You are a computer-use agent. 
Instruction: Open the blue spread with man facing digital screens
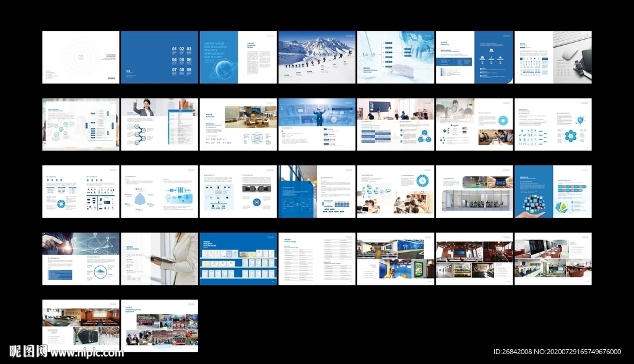point(317,124)
